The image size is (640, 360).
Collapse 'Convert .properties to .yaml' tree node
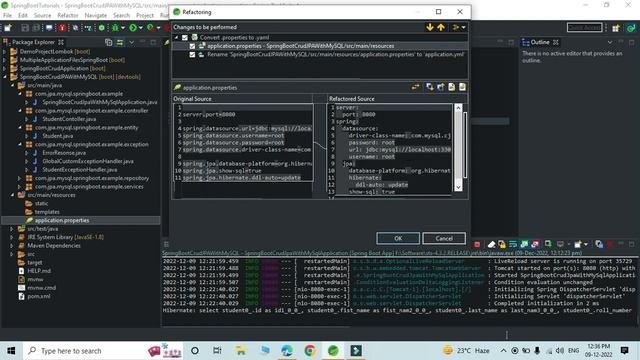[x=176, y=37]
